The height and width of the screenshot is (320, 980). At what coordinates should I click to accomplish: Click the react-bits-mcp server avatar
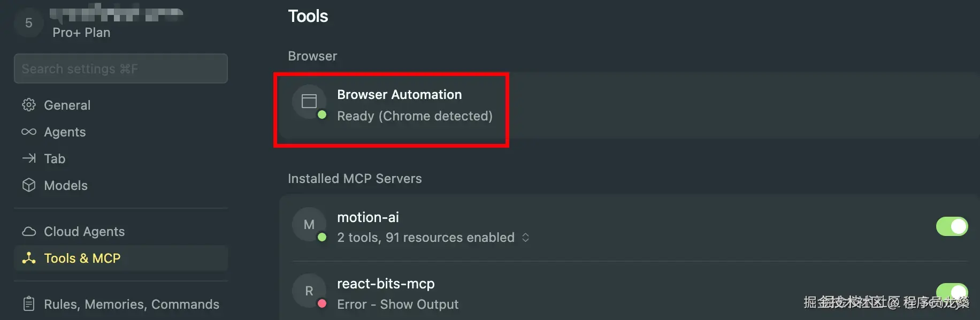click(x=309, y=291)
